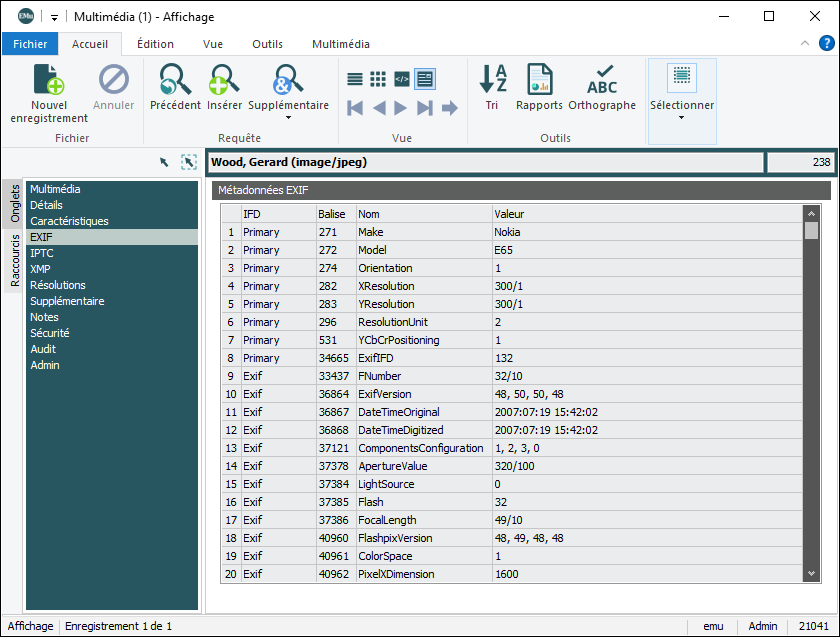Jump to the last record arrow
840x637 pixels.
pos(425,108)
